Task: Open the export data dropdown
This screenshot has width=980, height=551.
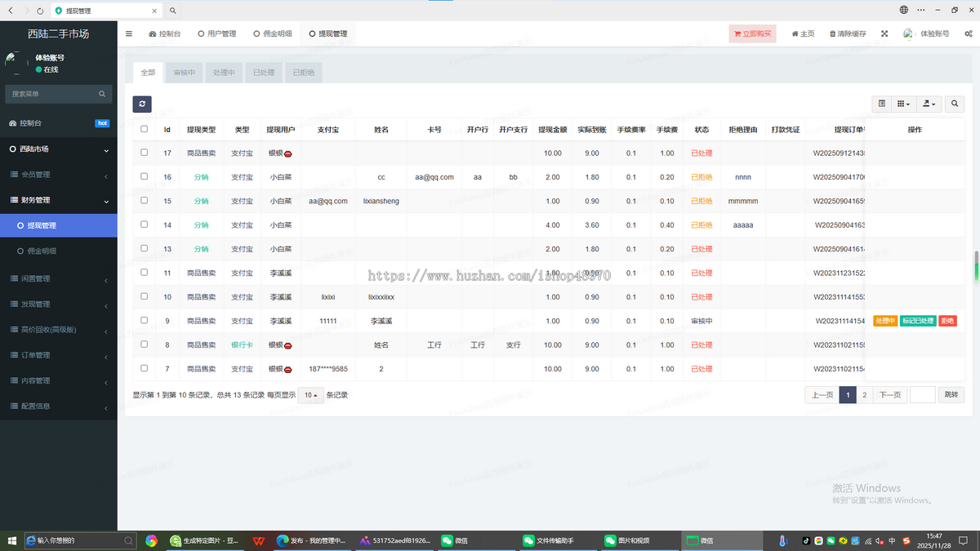Action: coord(929,104)
